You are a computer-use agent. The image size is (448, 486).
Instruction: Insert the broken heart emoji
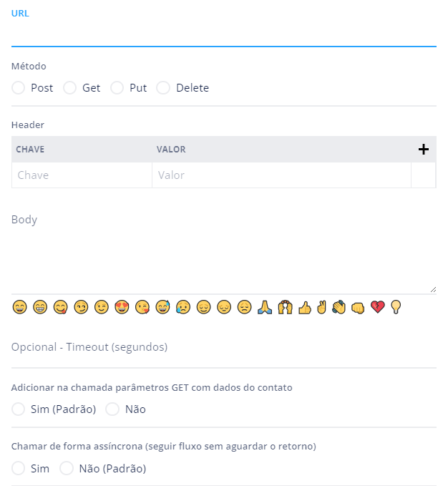pyautogui.click(x=378, y=307)
